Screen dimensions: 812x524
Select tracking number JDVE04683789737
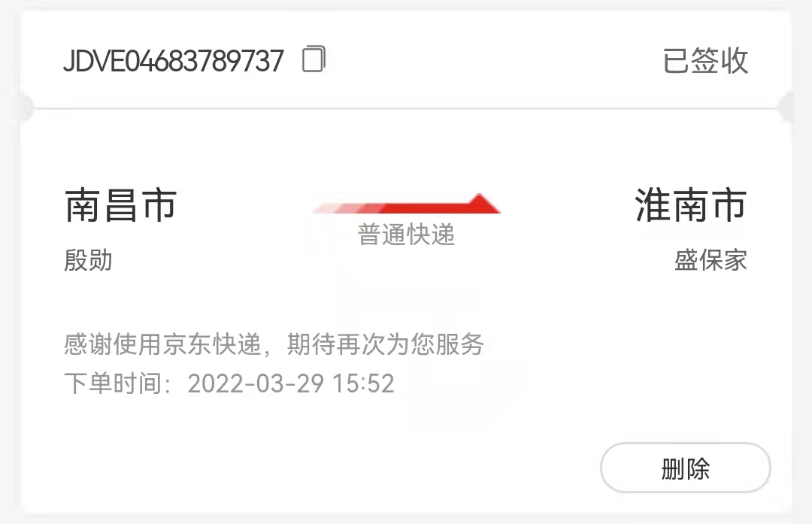tap(174, 61)
